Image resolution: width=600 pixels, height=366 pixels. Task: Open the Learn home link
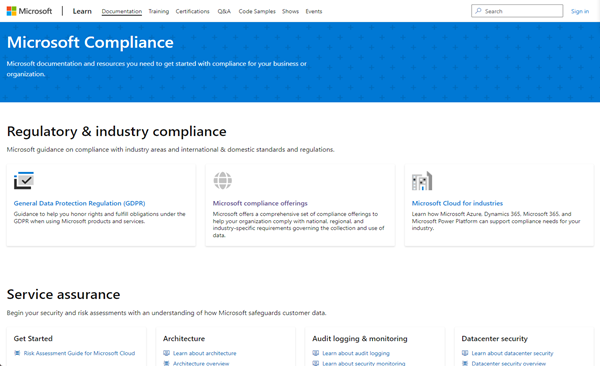(82, 11)
